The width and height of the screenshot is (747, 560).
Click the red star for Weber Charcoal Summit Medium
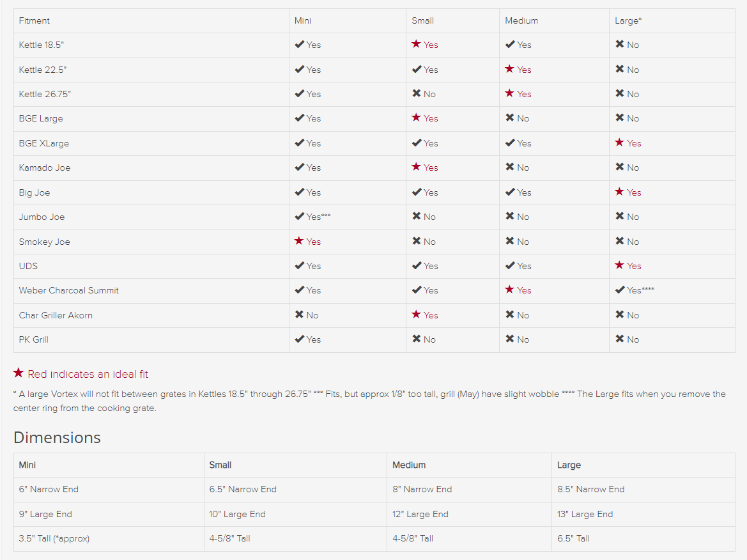[x=509, y=290]
